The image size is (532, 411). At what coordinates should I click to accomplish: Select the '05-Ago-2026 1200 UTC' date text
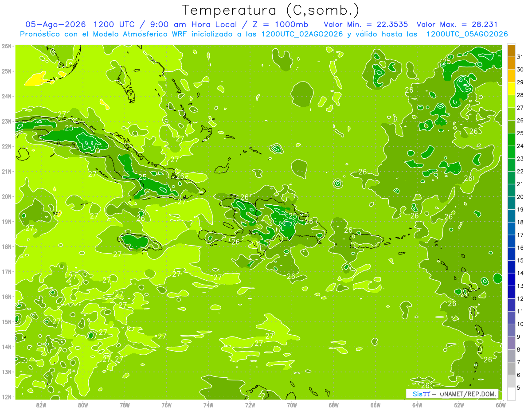(81, 24)
